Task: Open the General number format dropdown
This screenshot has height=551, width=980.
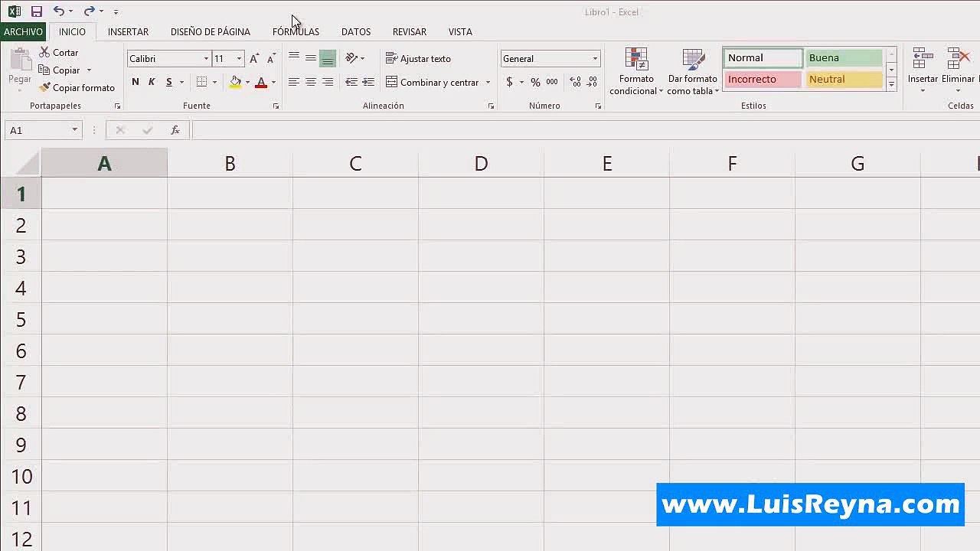Action: (x=595, y=59)
